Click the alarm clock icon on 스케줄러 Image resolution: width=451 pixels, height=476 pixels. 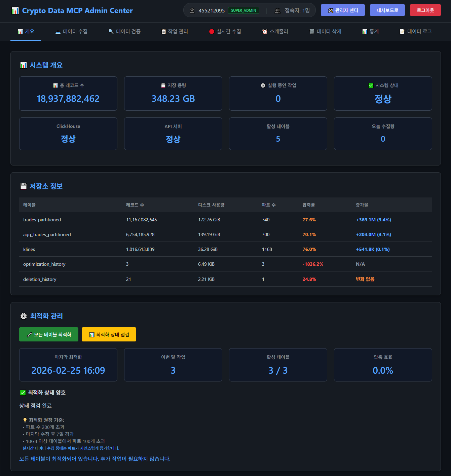click(265, 32)
